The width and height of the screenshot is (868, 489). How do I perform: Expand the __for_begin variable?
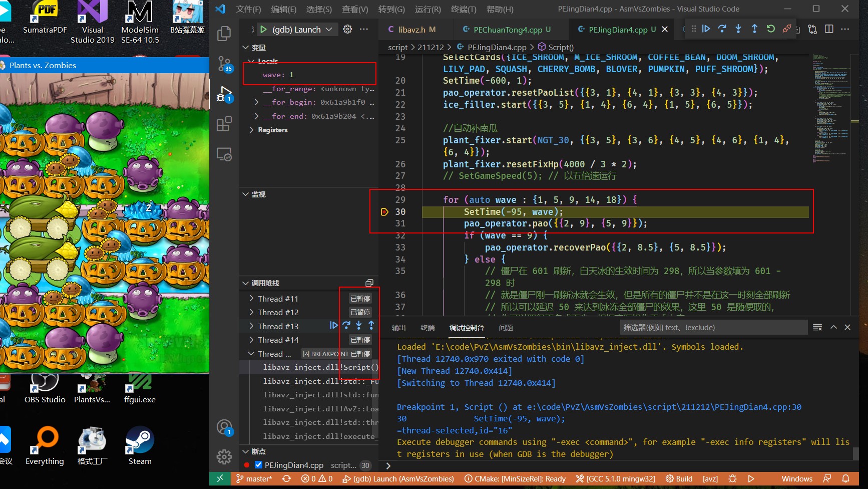point(256,102)
